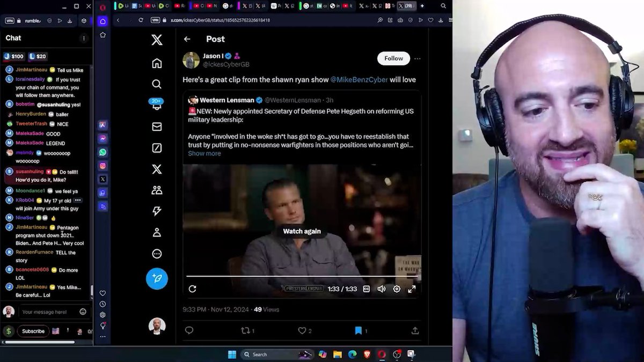Open video settings gear icon
This screenshot has height=362, width=644.
click(x=397, y=289)
